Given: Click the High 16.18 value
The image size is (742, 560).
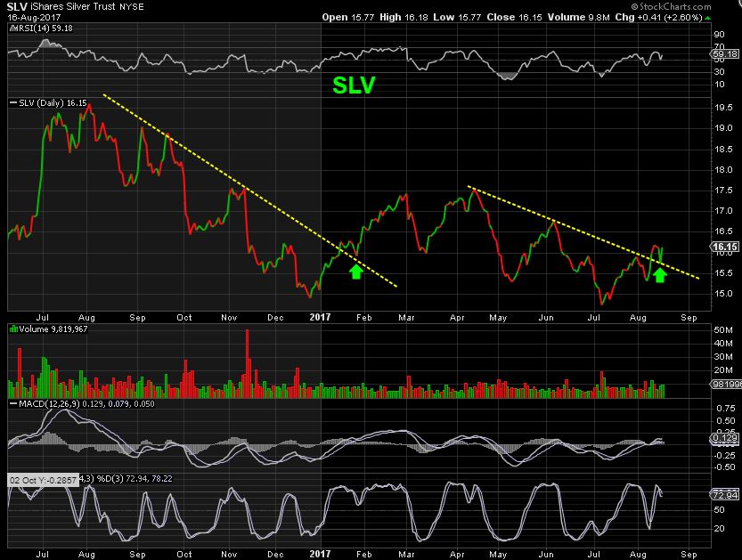Looking at the screenshot, I should click(404, 17).
